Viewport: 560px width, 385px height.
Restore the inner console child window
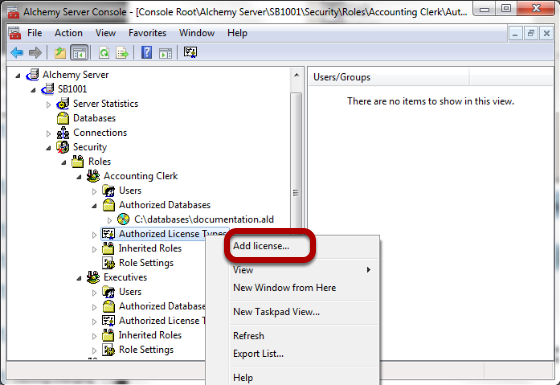coord(531,34)
